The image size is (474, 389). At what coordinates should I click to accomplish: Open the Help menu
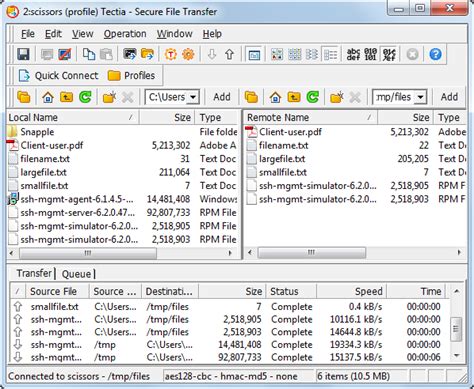coord(212,34)
